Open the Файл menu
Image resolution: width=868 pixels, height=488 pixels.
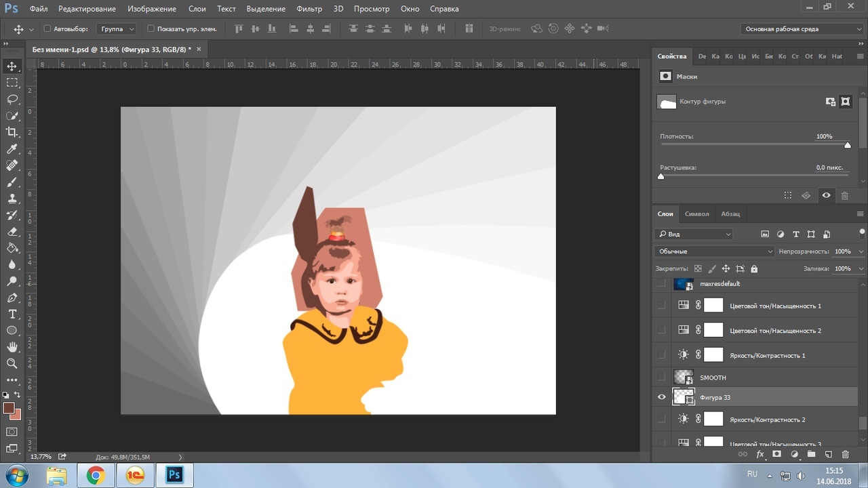coord(39,9)
